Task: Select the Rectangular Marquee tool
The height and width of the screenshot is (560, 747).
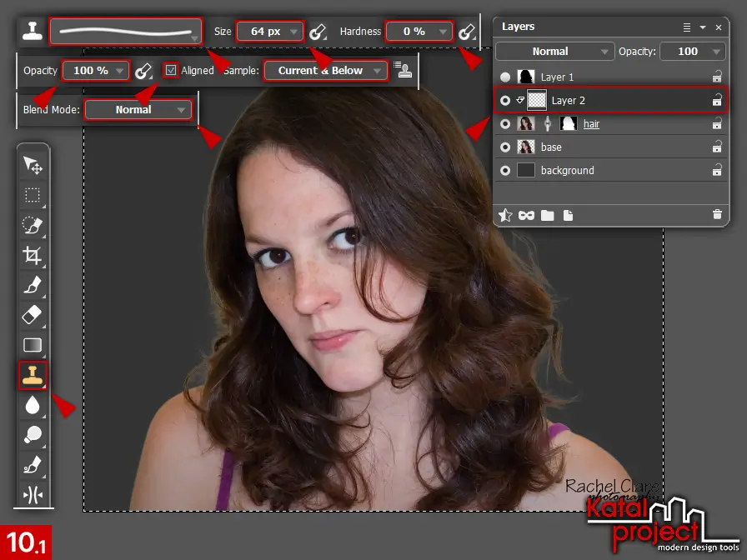Action: (33, 195)
